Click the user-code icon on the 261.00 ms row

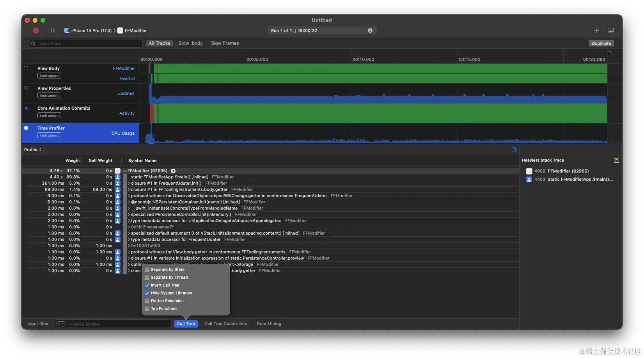[x=117, y=183]
